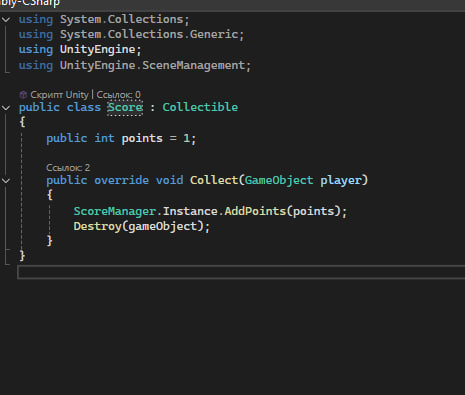Click the Assembly-CSharp project dropdown at top

[x=30, y=3]
